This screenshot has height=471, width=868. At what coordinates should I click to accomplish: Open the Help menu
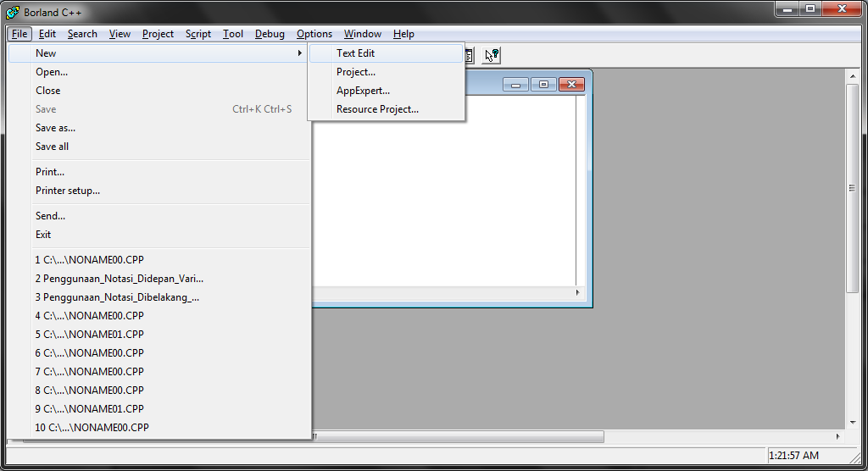403,34
